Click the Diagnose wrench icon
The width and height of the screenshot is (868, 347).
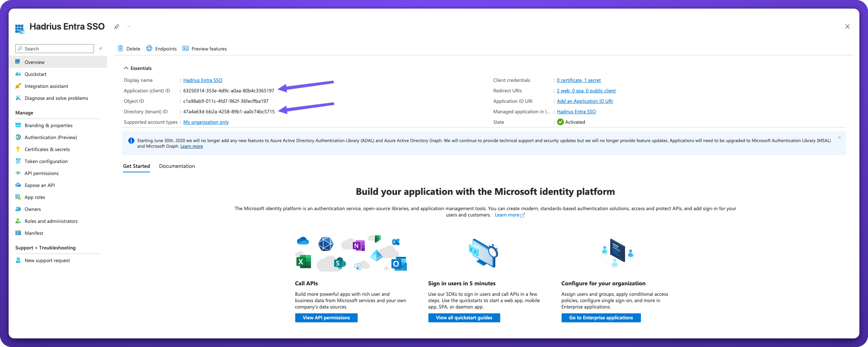18,98
